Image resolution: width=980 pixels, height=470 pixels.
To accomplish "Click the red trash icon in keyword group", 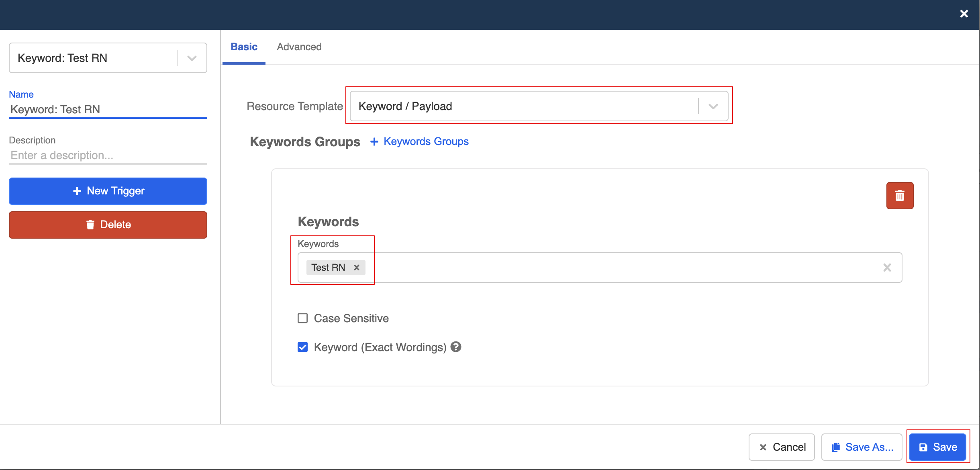I will (900, 196).
